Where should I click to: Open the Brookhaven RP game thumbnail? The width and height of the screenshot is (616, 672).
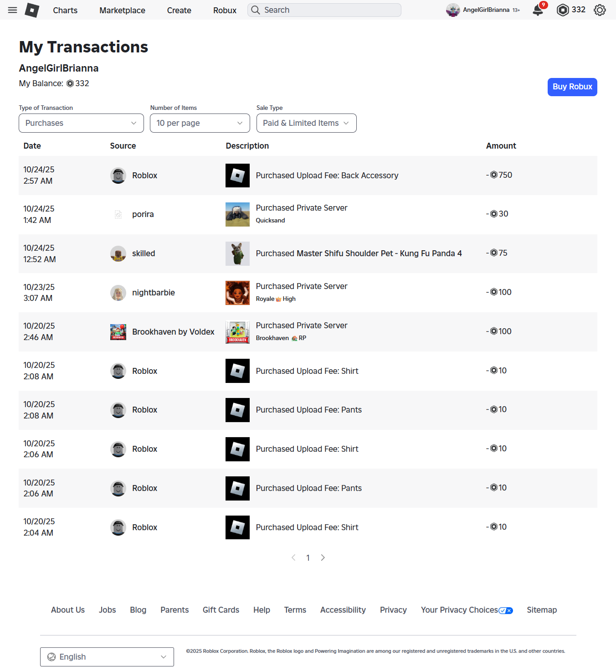[237, 332]
